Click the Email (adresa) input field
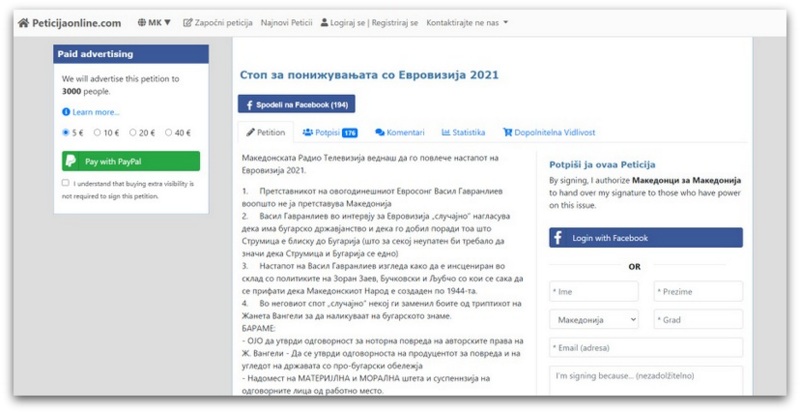Screen dimensions: 800x413 [646, 348]
